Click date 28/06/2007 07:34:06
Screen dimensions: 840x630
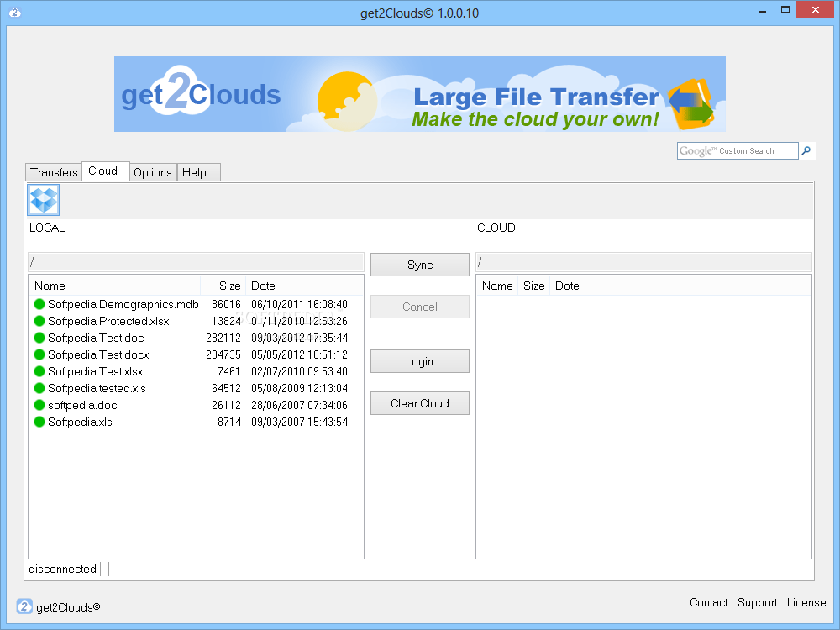[300, 405]
